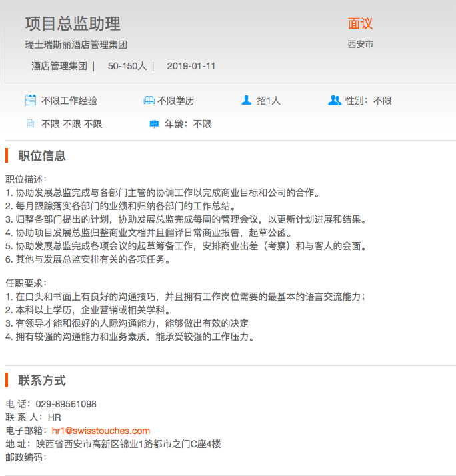Click the 联系方式 section heading
The image size is (456, 476).
pyautogui.click(x=42, y=381)
